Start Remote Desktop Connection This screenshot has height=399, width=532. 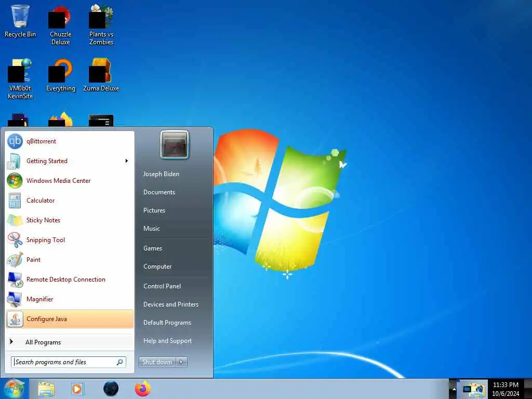pyautogui.click(x=70, y=279)
